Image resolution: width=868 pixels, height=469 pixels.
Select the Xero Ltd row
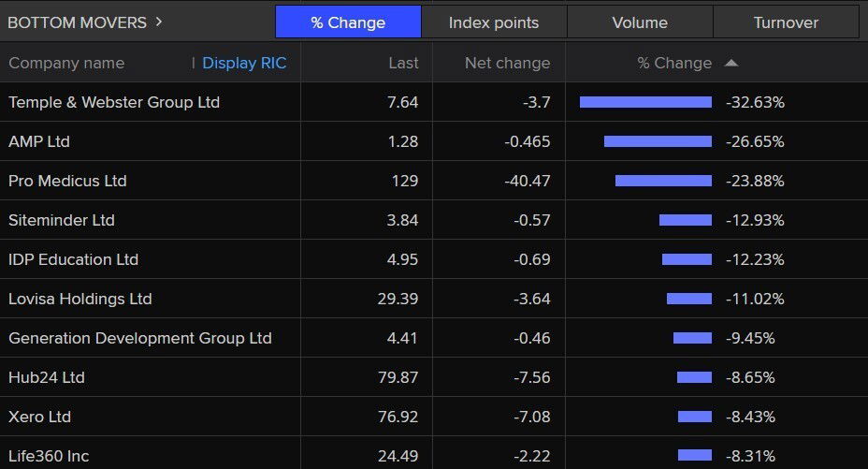(39, 417)
